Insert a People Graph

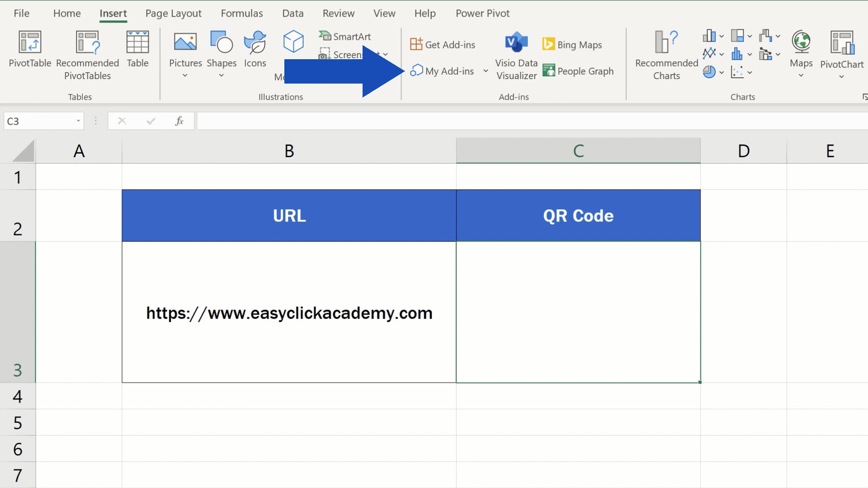(578, 71)
